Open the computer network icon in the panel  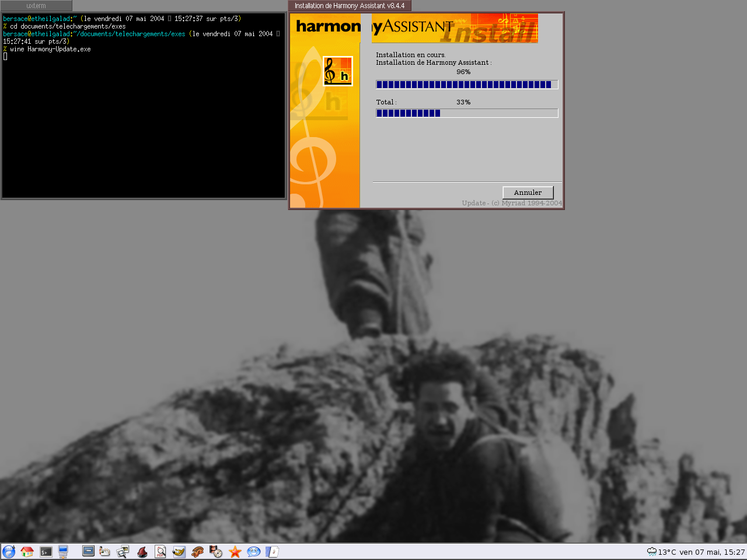(63, 552)
